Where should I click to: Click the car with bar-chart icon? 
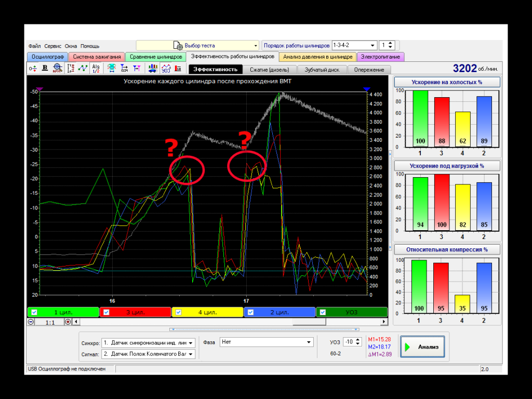pos(153,69)
